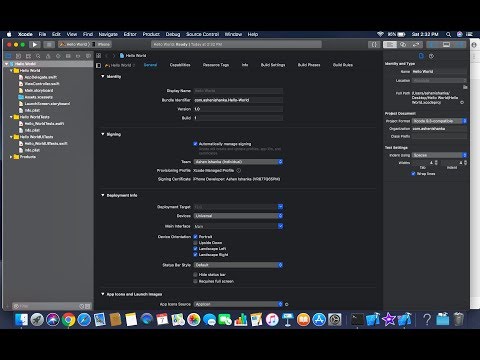Select the Version editor button
480x360 pixels.
[x=416, y=44]
